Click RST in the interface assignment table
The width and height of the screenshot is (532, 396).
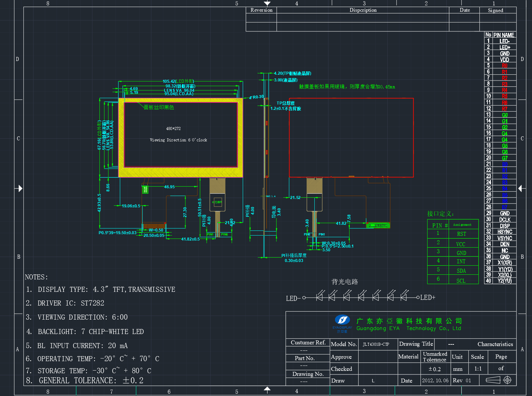pyautogui.click(x=461, y=234)
